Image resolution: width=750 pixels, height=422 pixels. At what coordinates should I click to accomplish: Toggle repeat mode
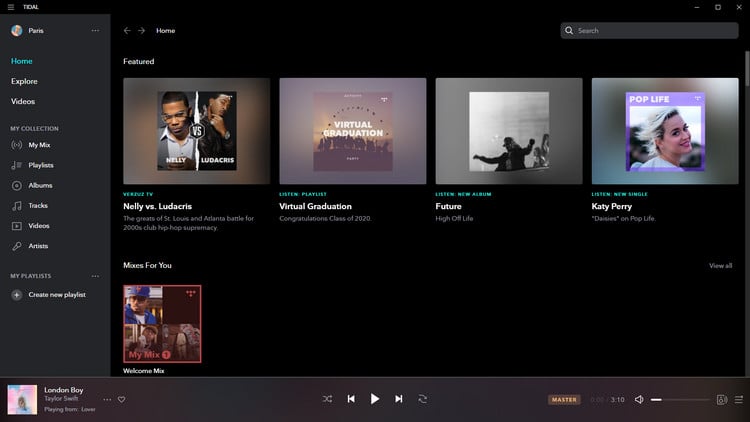[x=422, y=399]
